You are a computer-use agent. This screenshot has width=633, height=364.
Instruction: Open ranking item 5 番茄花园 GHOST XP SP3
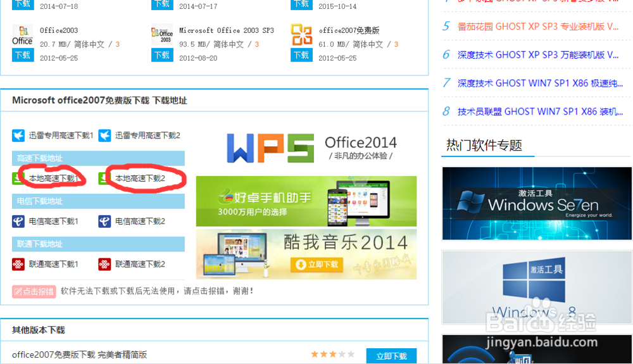click(537, 27)
